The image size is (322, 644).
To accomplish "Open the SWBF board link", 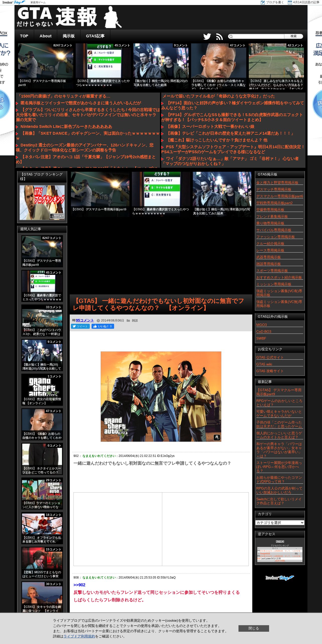I will coord(261,338).
